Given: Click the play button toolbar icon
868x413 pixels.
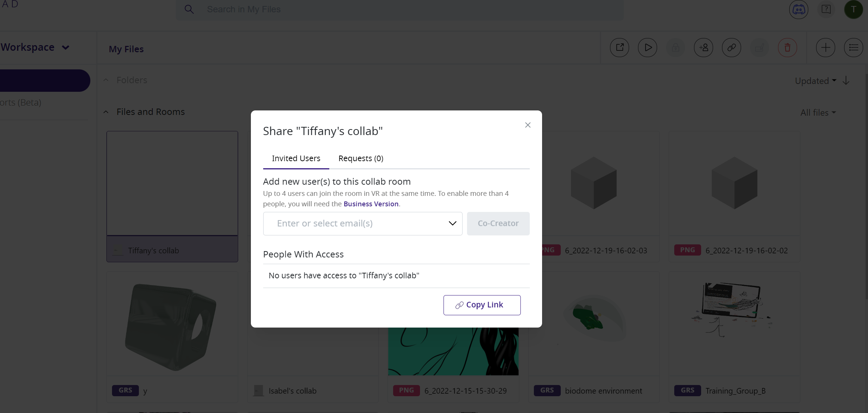Looking at the screenshot, I should point(648,47).
